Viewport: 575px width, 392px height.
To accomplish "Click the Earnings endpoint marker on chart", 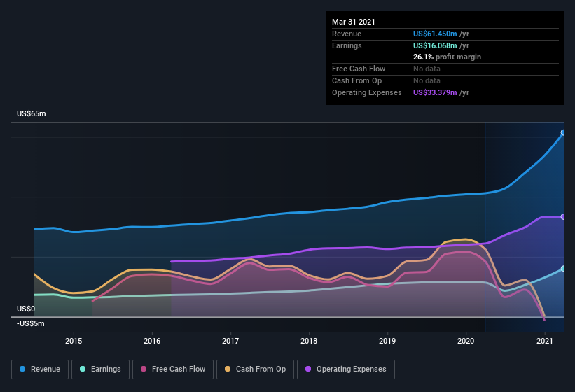I will 563,269.
